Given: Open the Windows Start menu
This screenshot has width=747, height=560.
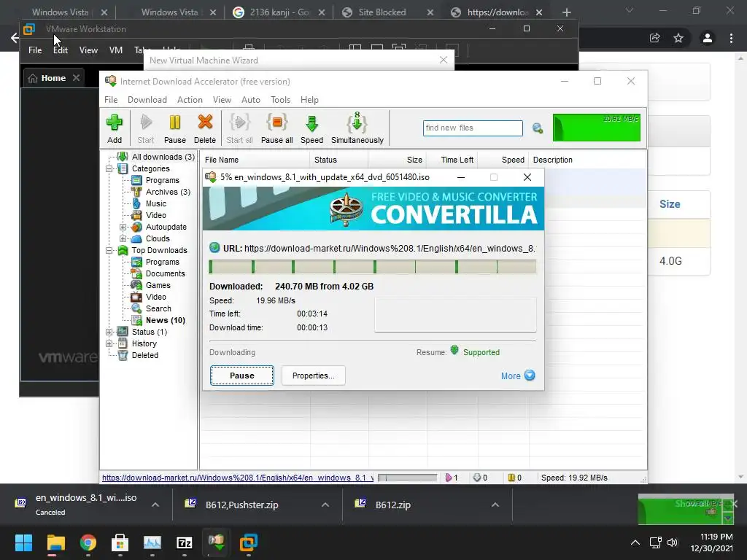Looking at the screenshot, I should click(x=23, y=542).
